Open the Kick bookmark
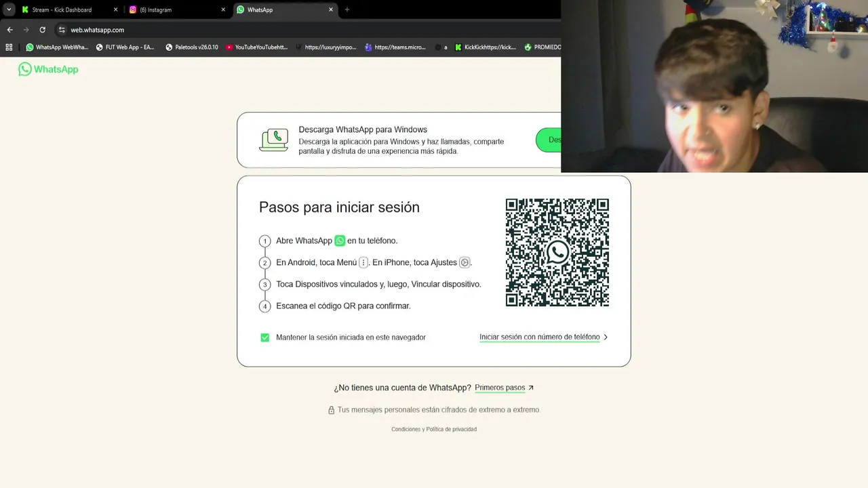The height and width of the screenshot is (488, 868). click(x=486, y=47)
